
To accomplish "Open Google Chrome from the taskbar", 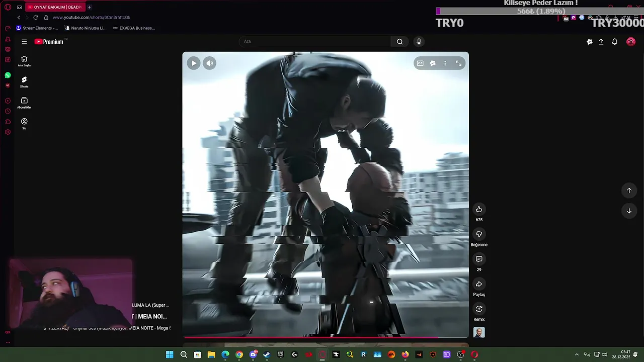I will pyautogui.click(x=239, y=354).
